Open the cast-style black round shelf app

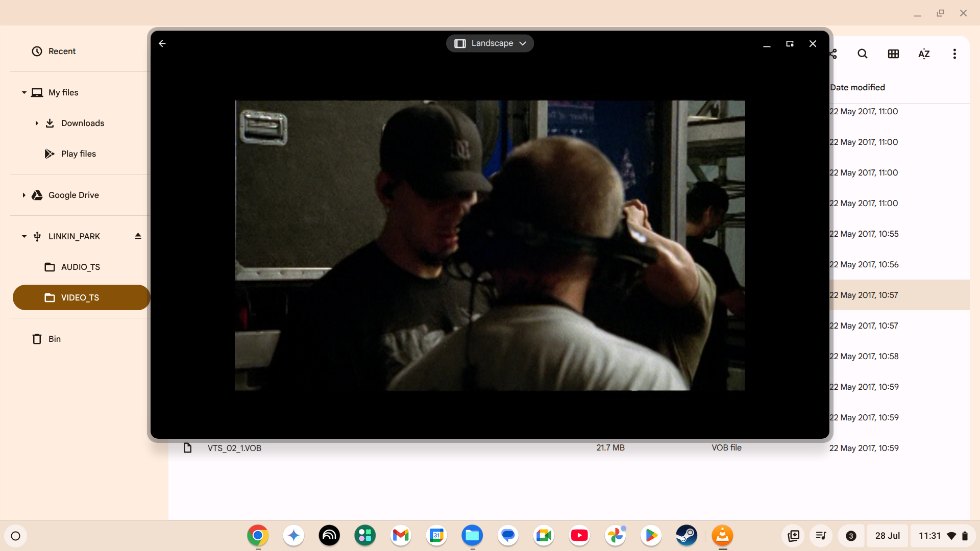[x=329, y=535]
